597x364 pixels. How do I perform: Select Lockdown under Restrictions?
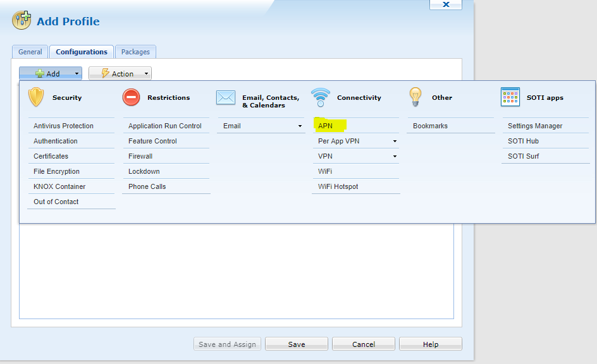coord(166,171)
